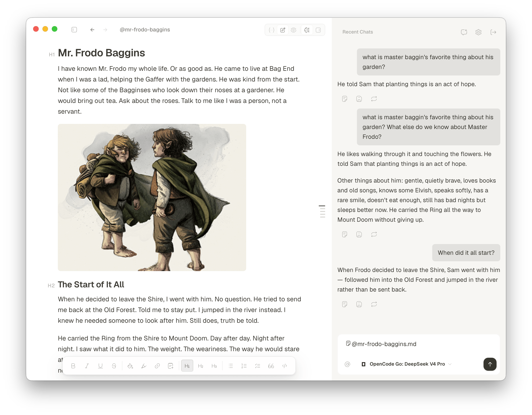
Task: Go back to the previous note
Action: point(92,29)
